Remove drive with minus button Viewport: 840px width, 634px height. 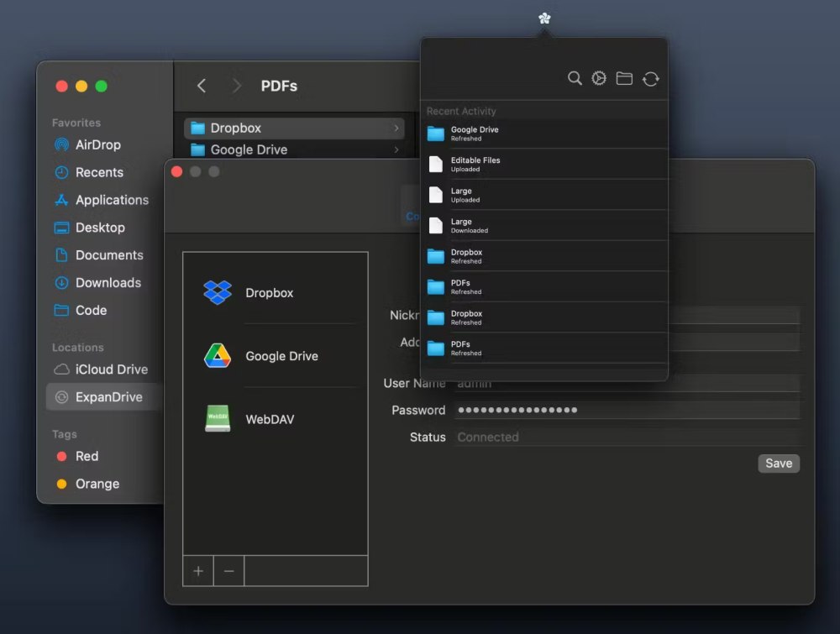coord(228,571)
